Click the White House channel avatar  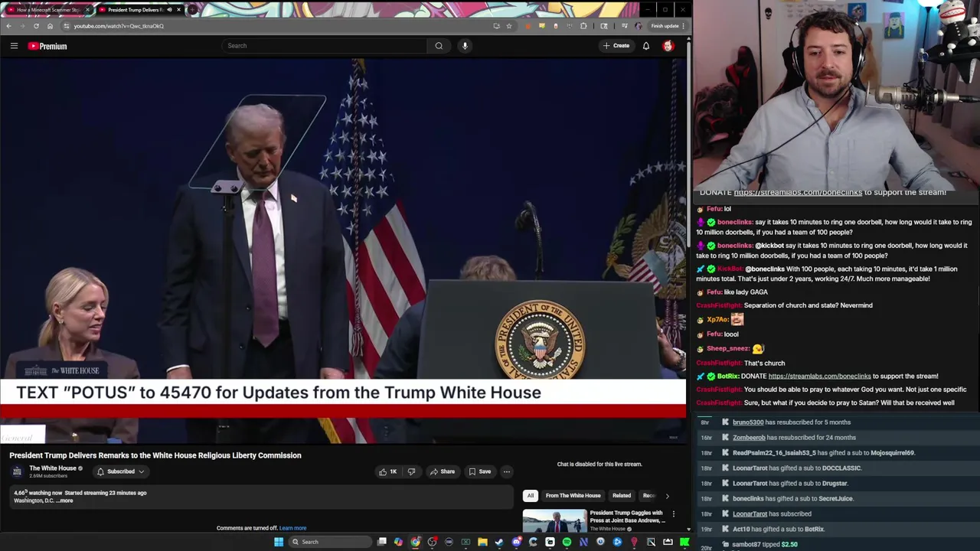pyautogui.click(x=17, y=471)
